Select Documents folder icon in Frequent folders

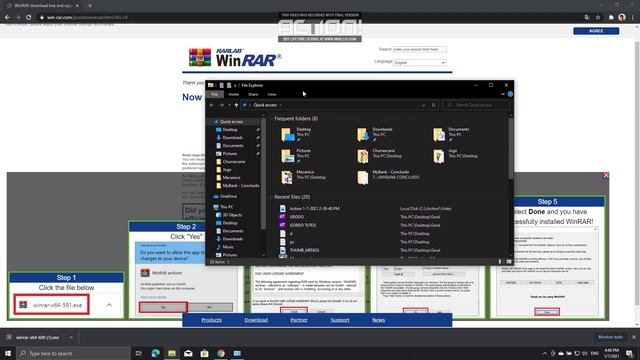[439, 134]
